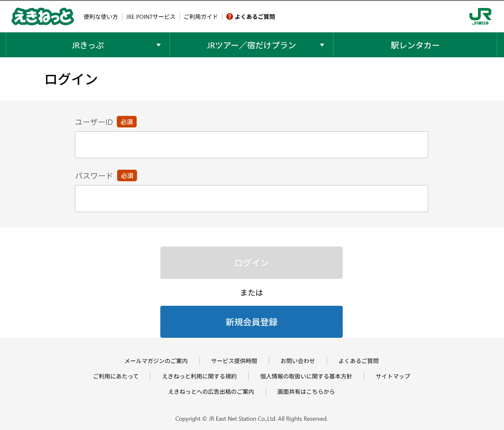
Task: Open the JRE POINTサービス link
Action: 150,17
